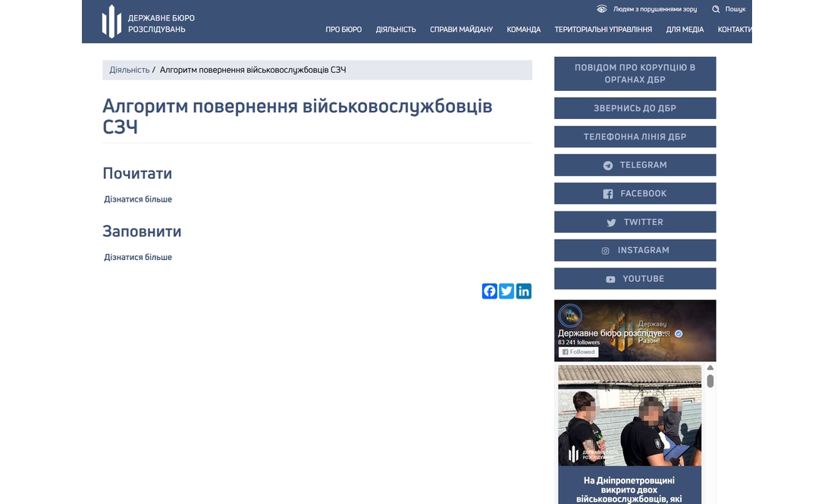This screenshot has width=834, height=504.
Task: Click the Facebook widget scrollbar
Action: pyautogui.click(x=710, y=380)
